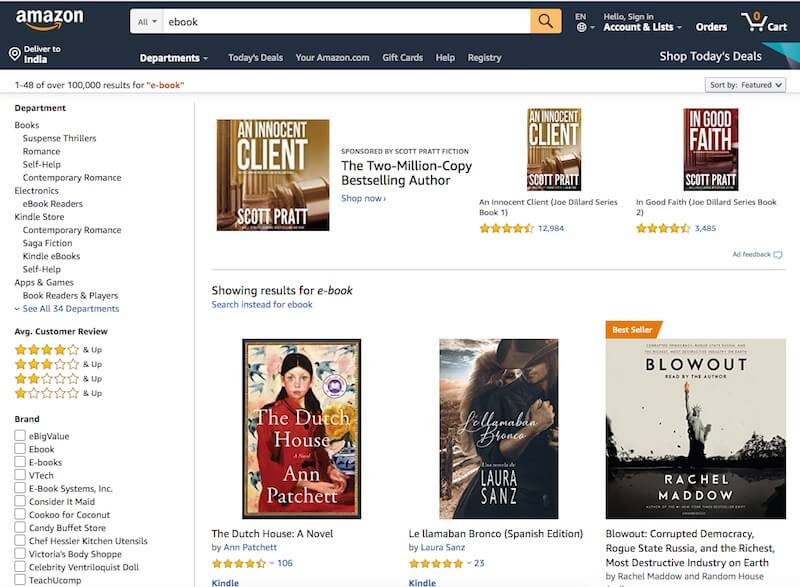The width and height of the screenshot is (800, 587).
Task: Open Today's Deals in navigation bar
Action: [x=256, y=58]
